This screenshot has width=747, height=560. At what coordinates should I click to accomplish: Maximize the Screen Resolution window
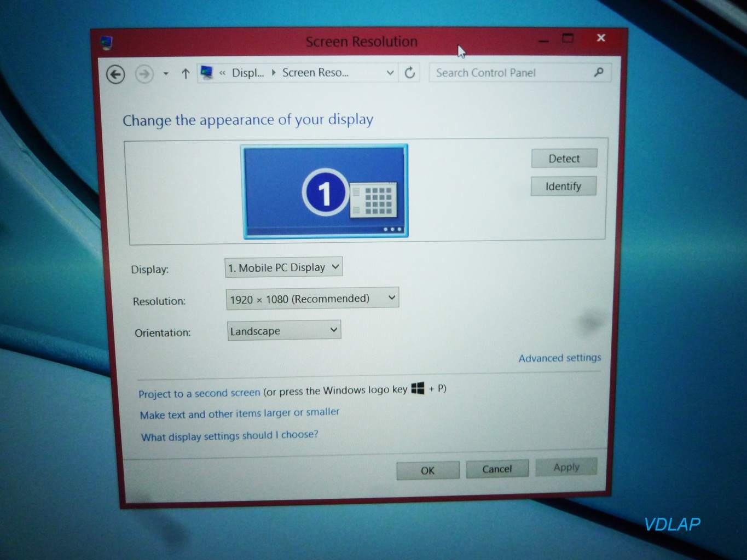click(x=568, y=38)
